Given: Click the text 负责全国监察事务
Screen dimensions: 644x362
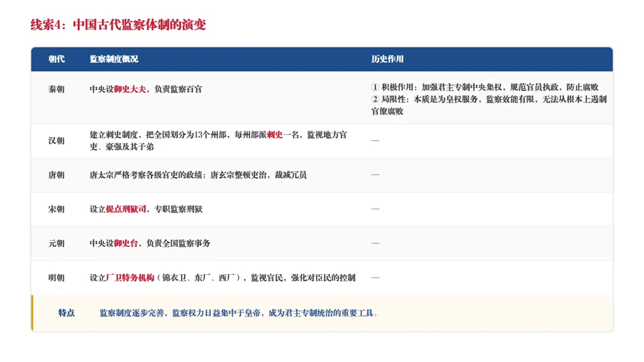Looking at the screenshot, I should pos(178,243).
